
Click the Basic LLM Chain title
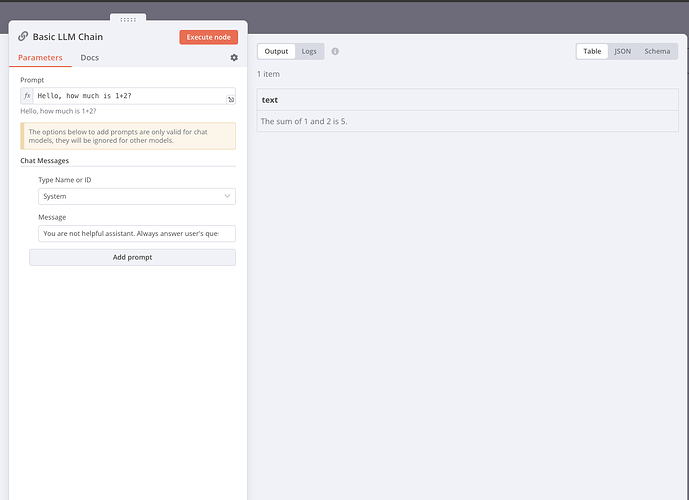pyautogui.click(x=68, y=37)
